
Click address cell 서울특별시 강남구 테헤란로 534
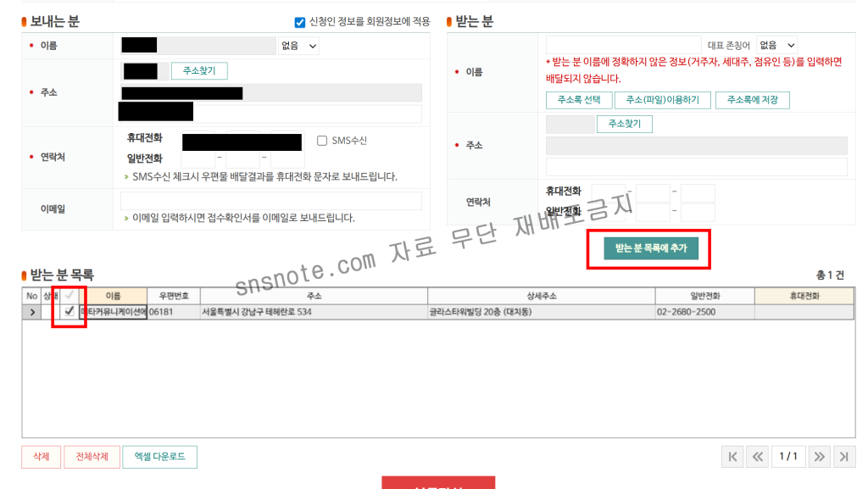pos(314,312)
